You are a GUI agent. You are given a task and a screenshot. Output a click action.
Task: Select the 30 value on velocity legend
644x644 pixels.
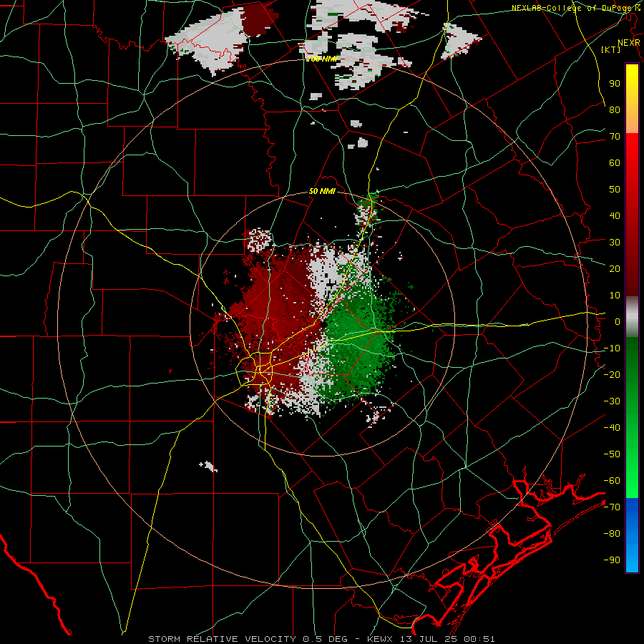(x=615, y=243)
